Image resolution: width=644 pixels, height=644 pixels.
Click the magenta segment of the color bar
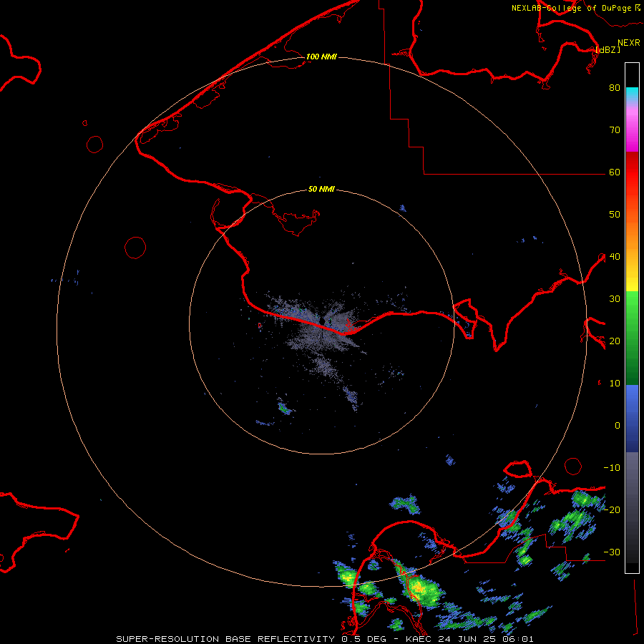coord(632,135)
